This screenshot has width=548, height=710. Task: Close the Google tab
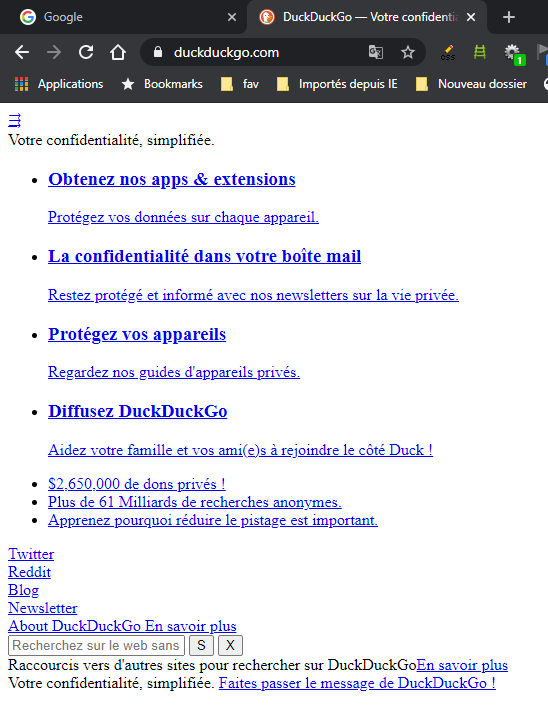232,17
